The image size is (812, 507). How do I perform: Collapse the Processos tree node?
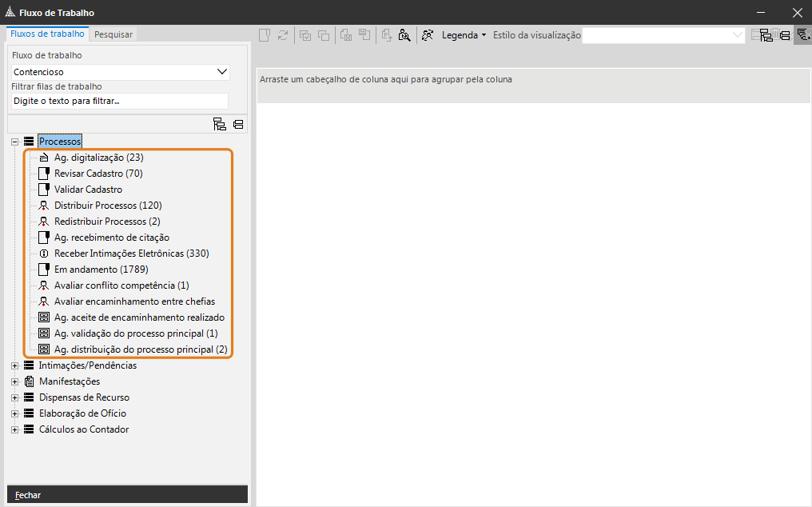point(15,142)
